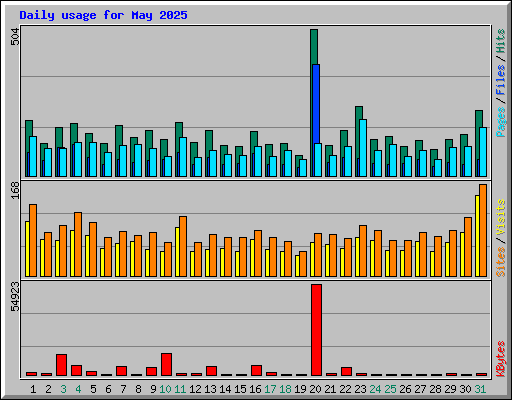The height and width of the screenshot is (400, 512).
Task: Click green day label 18 on the x-axis
Action: [285, 389]
